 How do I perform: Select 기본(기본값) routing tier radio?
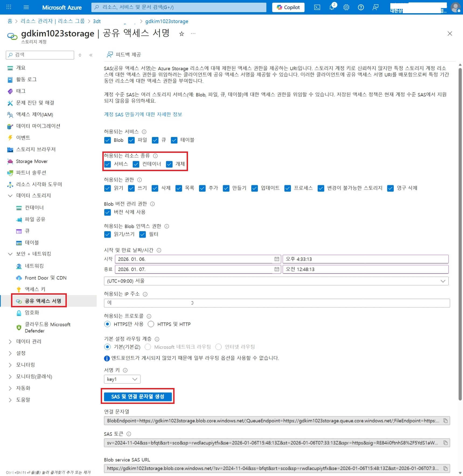tap(107, 347)
